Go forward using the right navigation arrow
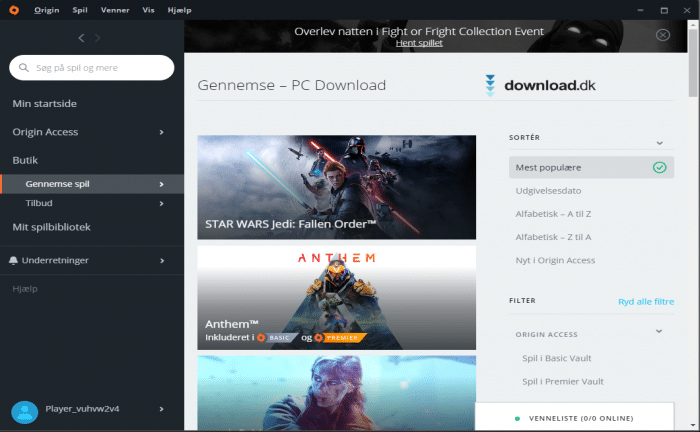This screenshot has height=432, width=700. pyautogui.click(x=98, y=38)
